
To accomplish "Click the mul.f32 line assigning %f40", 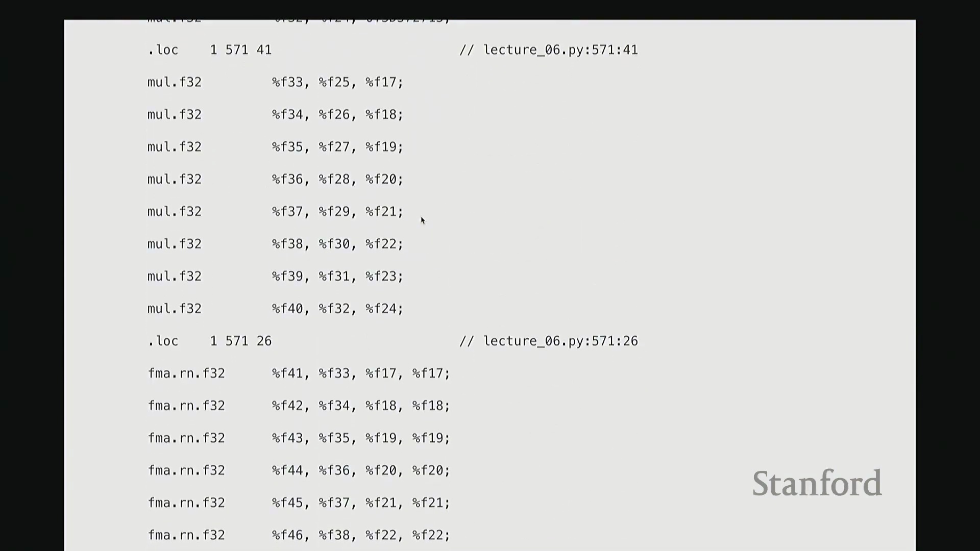I will pyautogui.click(x=275, y=309).
